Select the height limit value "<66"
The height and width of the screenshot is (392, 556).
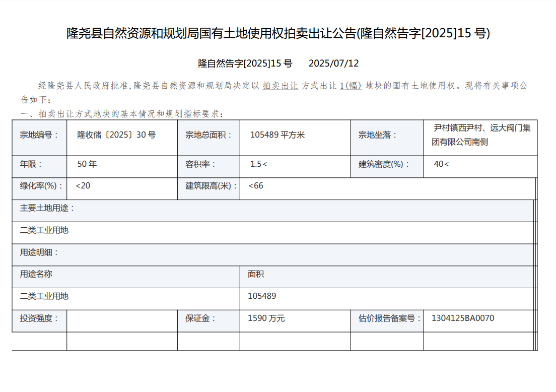tap(256, 185)
